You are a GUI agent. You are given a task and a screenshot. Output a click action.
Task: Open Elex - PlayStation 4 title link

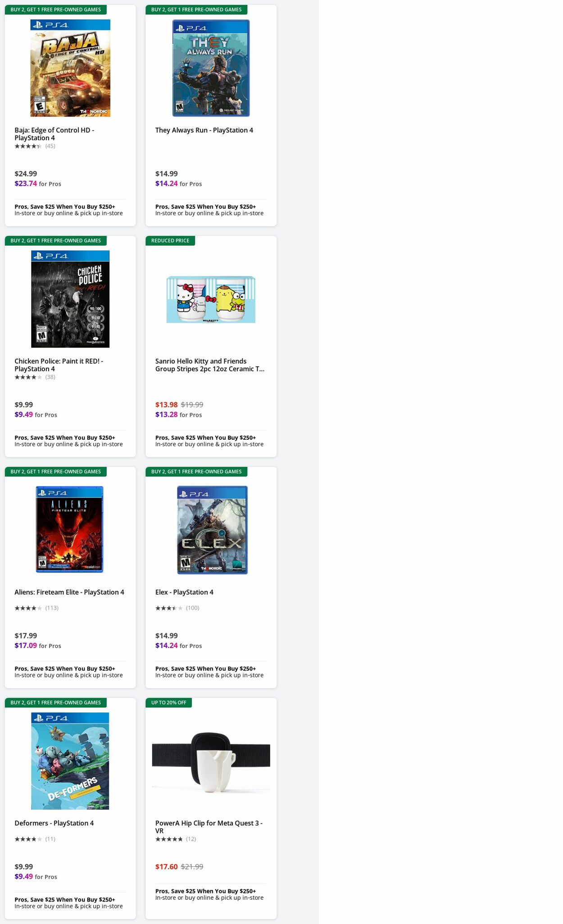tap(184, 592)
